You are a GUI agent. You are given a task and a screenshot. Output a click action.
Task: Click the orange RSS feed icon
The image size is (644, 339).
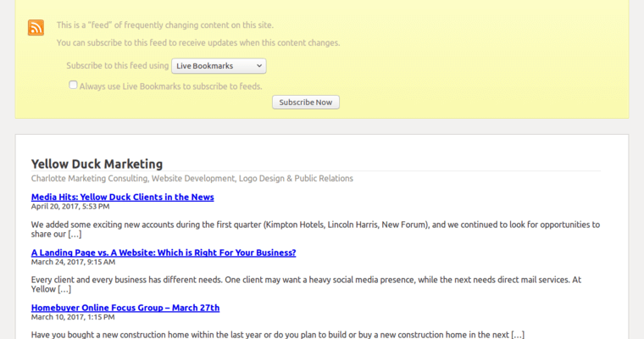pyautogui.click(x=36, y=27)
